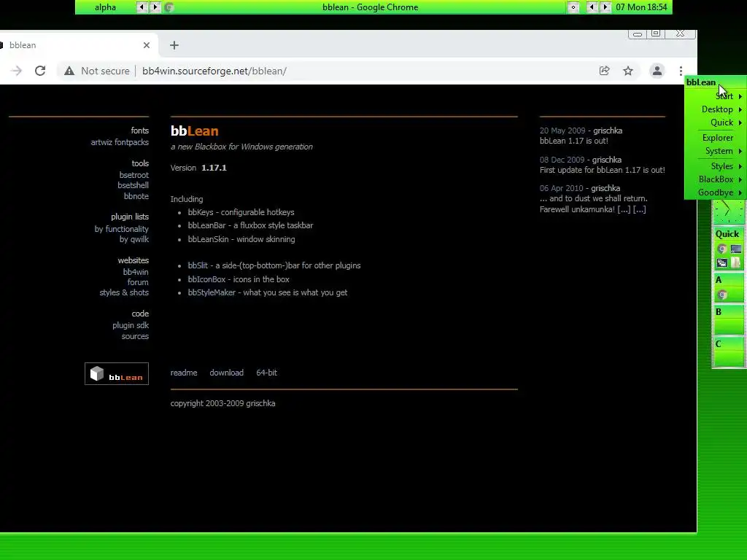Viewport: 747px width, 560px height.
Task: Click the 07 Mon 18:54 clock
Action: (x=641, y=7)
